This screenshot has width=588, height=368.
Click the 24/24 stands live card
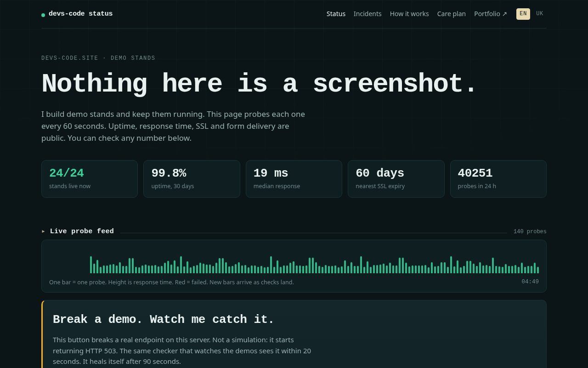[x=90, y=179]
